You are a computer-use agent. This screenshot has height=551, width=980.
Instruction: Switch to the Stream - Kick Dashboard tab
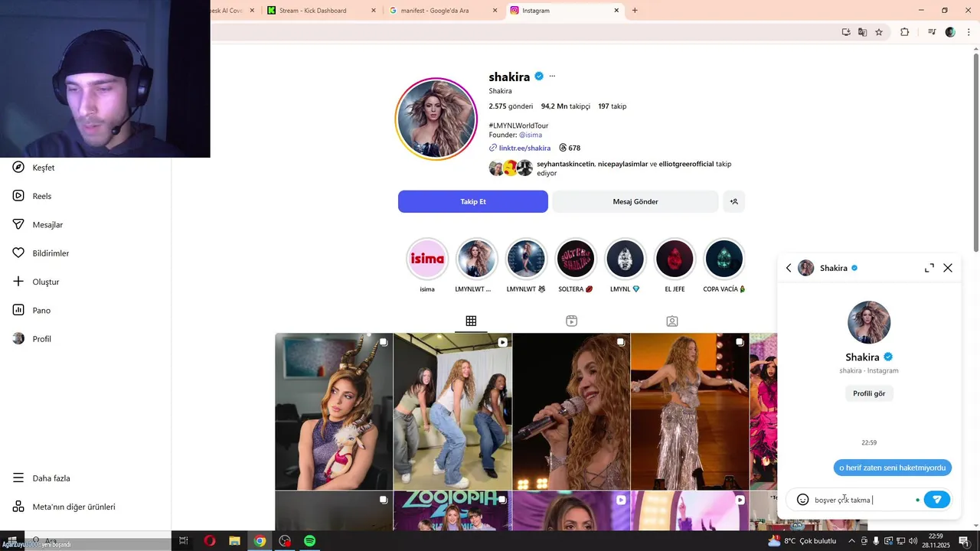pyautogui.click(x=322, y=11)
